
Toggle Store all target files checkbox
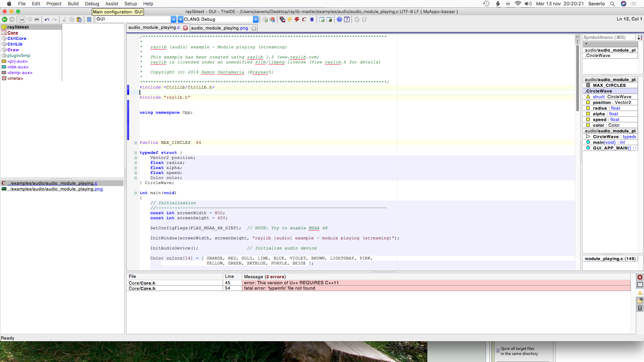(x=498, y=351)
